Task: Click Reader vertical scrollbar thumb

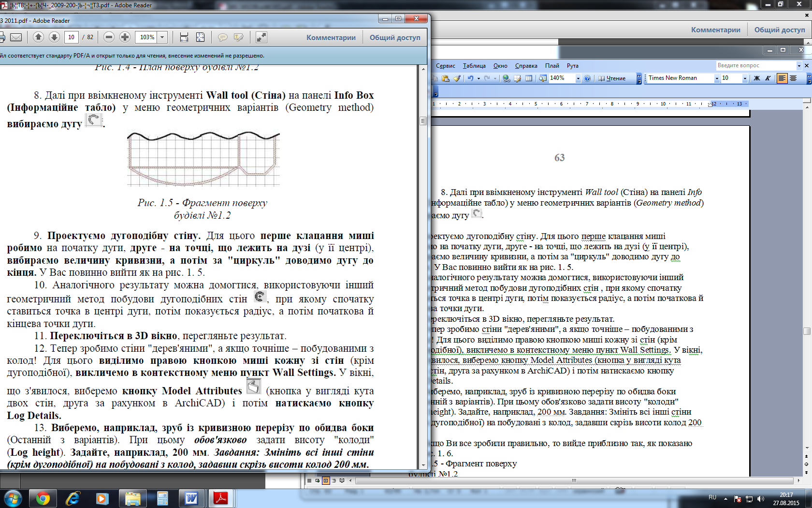Action: coord(423,121)
